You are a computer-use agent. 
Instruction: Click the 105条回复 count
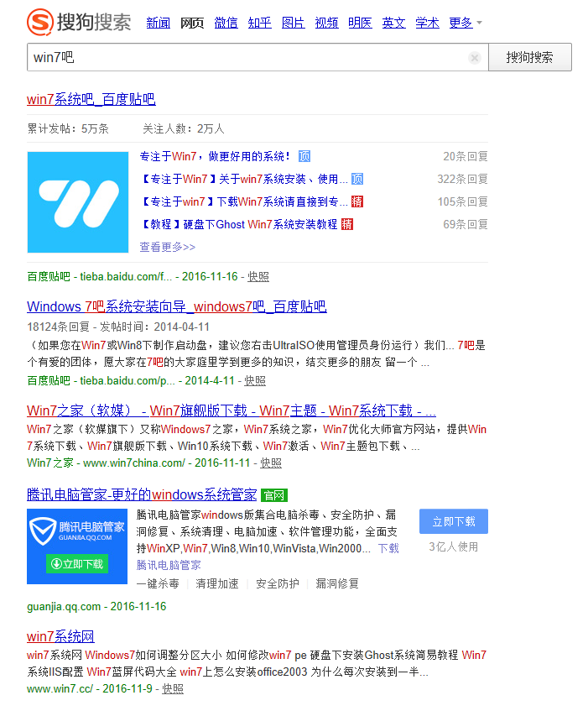(x=462, y=201)
